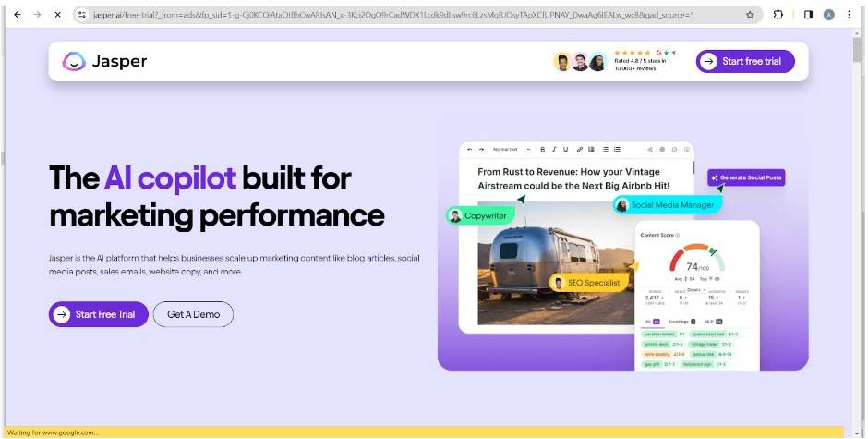This screenshot has width=868, height=439.
Task: Toggle the Bold icon in editor preview
Action: (x=542, y=149)
